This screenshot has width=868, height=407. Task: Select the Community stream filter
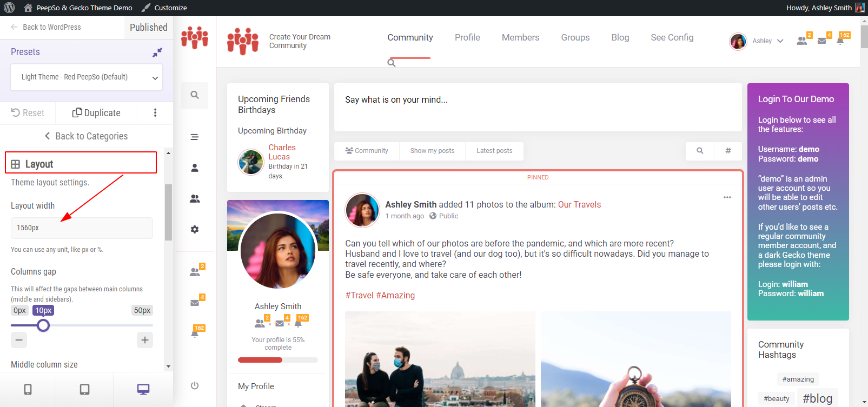pos(367,151)
